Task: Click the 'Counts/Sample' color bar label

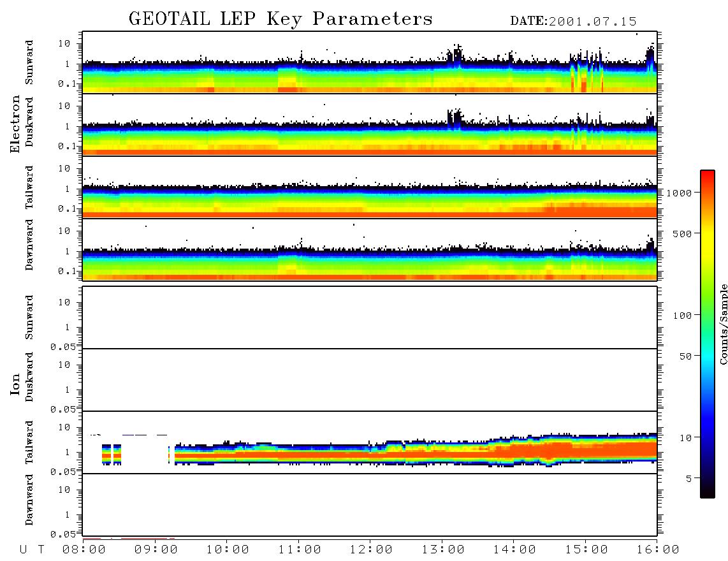Action: [723, 324]
